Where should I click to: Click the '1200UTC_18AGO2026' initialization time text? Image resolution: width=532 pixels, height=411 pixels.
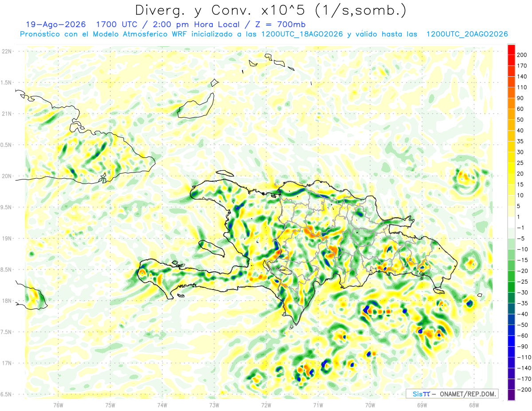302,34
